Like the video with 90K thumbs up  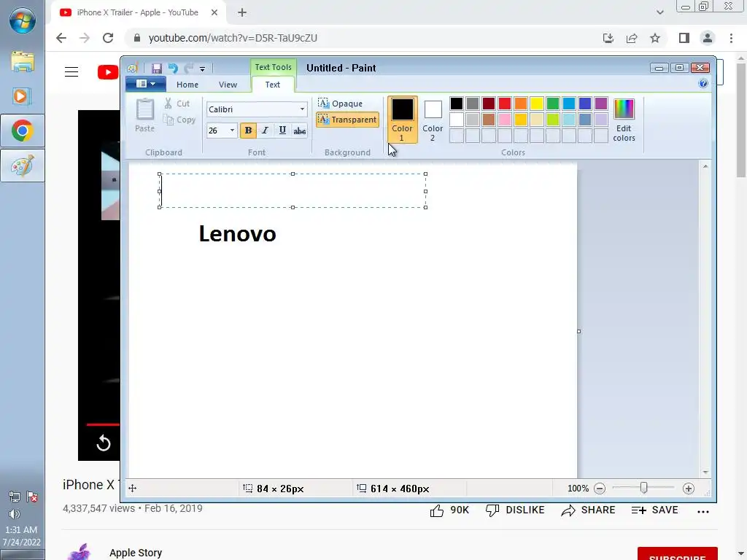pyautogui.click(x=449, y=510)
